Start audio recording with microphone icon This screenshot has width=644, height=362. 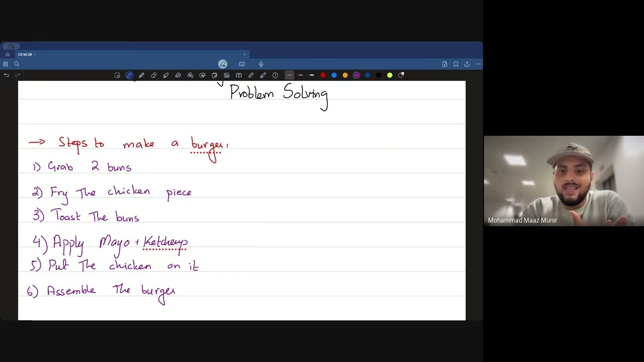coord(261,64)
